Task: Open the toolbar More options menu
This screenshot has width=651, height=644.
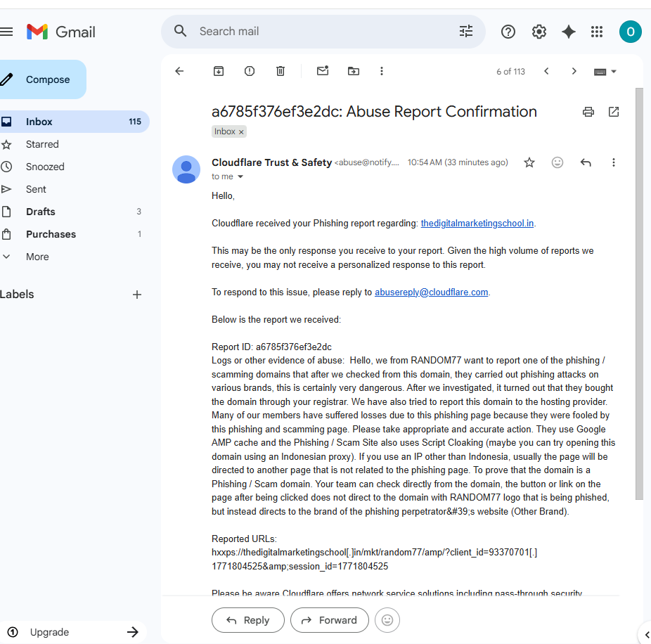Action: coord(382,71)
